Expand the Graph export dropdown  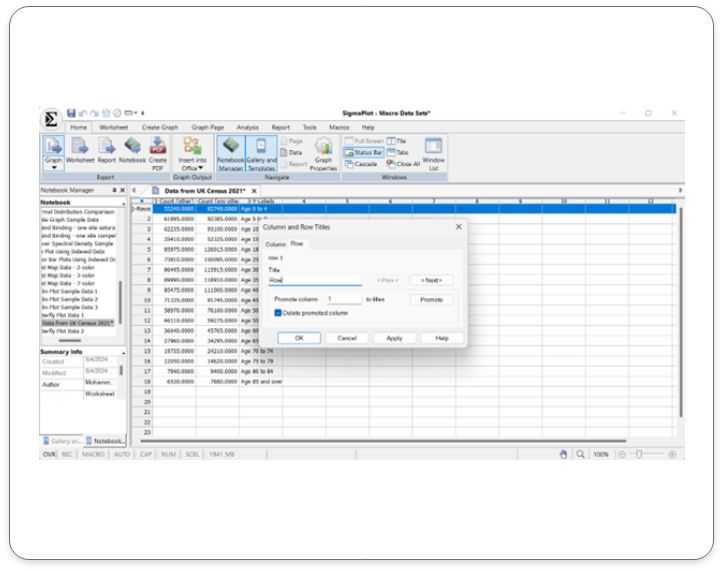pos(53,168)
